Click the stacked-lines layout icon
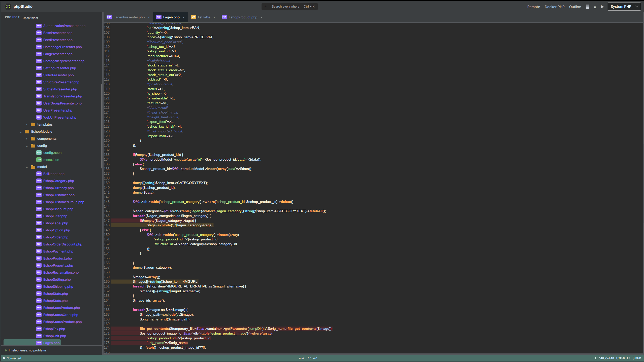This screenshot has width=644, height=362. (x=587, y=7)
